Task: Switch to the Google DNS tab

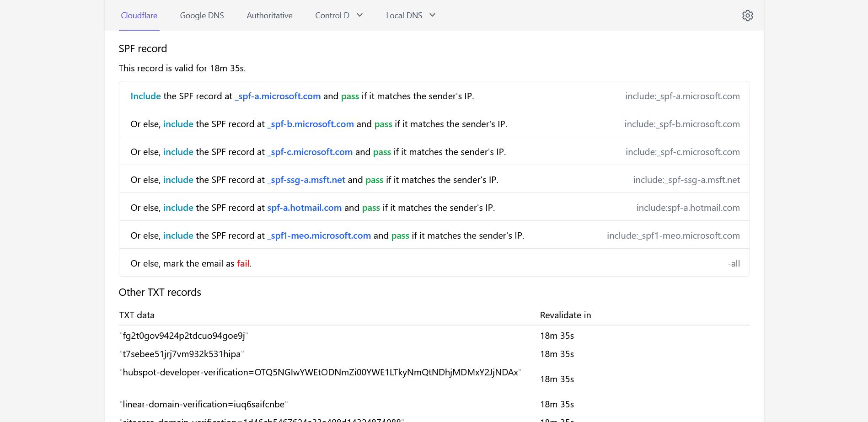Action: tap(202, 16)
